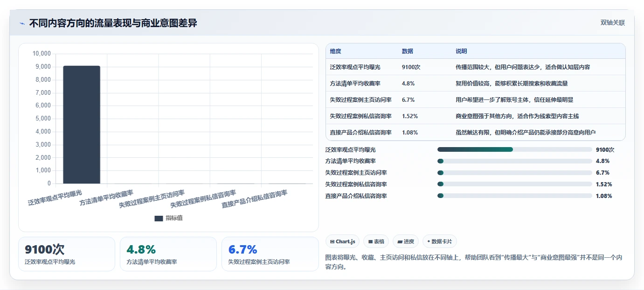Viewport: 644px width, 290px height.
Task: Click the summary paragraph starting 图表将曝光
Action: click(x=473, y=262)
